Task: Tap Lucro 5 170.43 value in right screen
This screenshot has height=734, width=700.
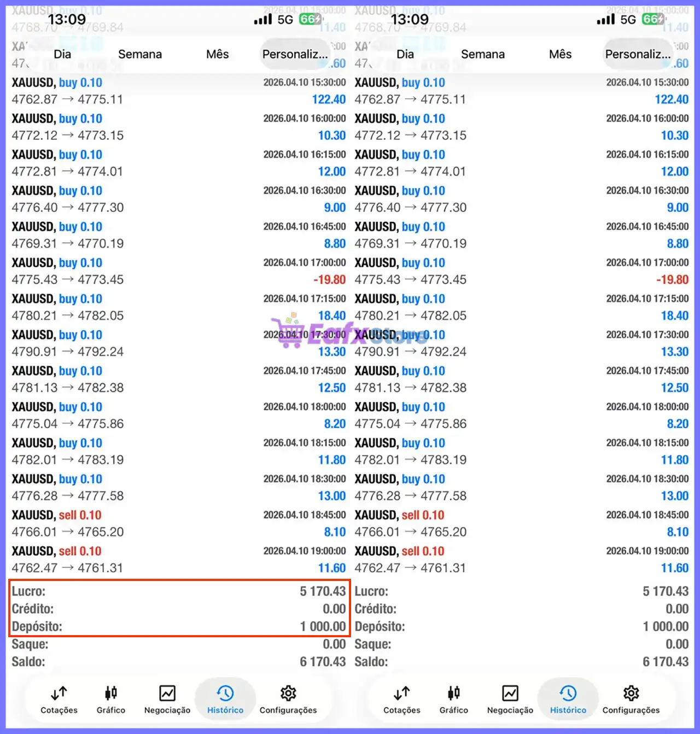Action: [x=666, y=591]
